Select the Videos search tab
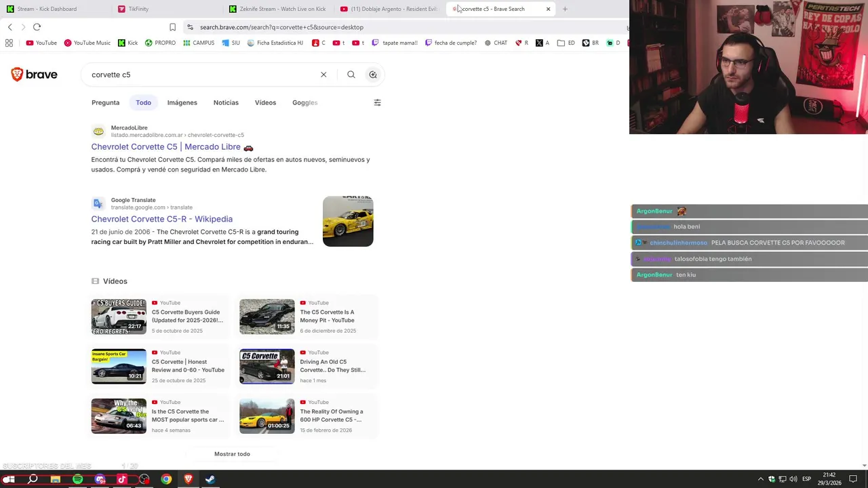This screenshot has width=868, height=488. pyautogui.click(x=265, y=102)
